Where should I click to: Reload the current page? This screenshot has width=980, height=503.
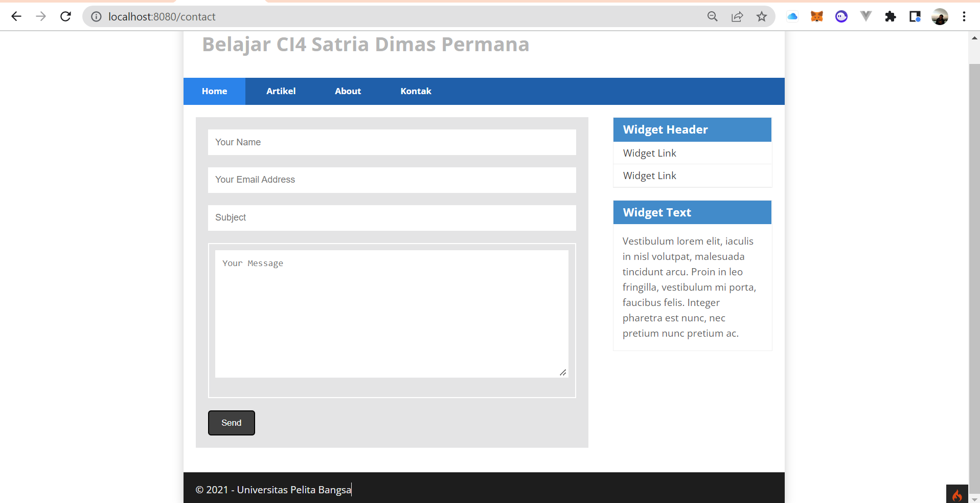65,16
